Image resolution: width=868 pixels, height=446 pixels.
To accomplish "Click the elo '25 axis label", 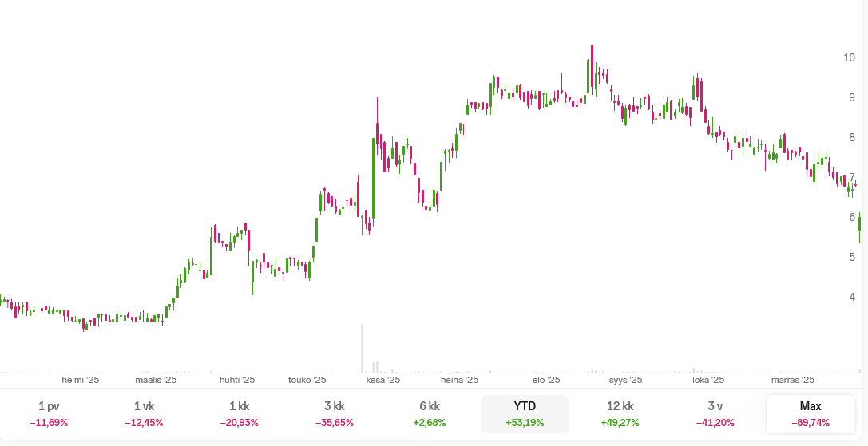I will (549, 381).
